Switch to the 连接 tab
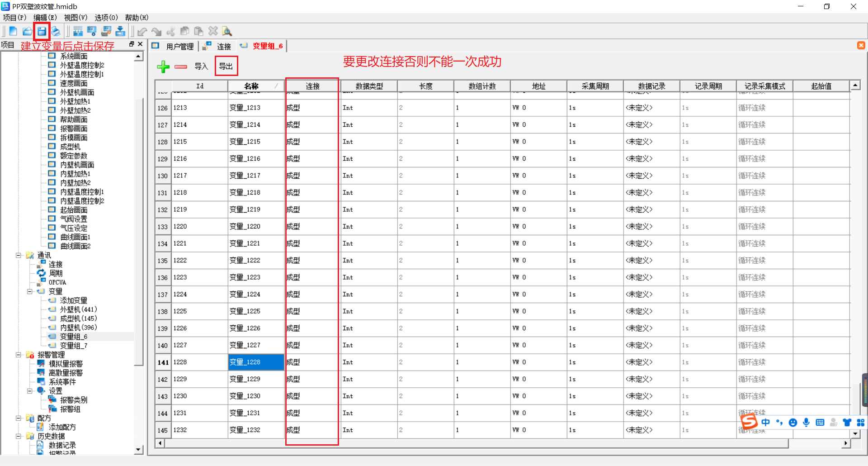Screen dimensions: 868x466 pos(217,46)
